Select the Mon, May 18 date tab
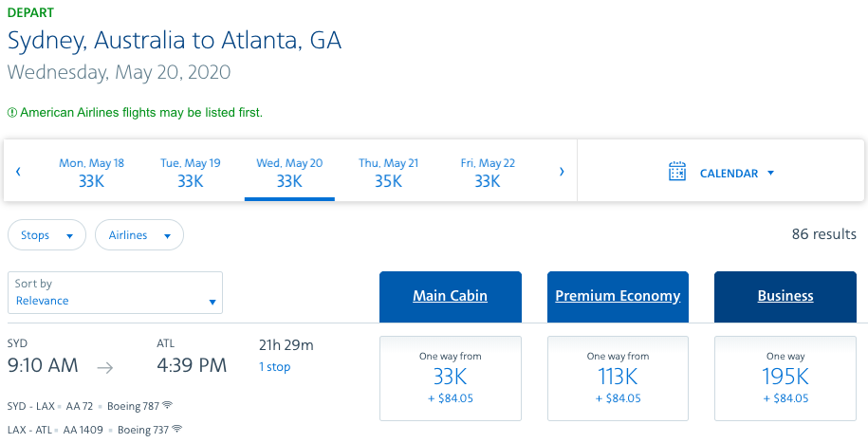 point(91,173)
